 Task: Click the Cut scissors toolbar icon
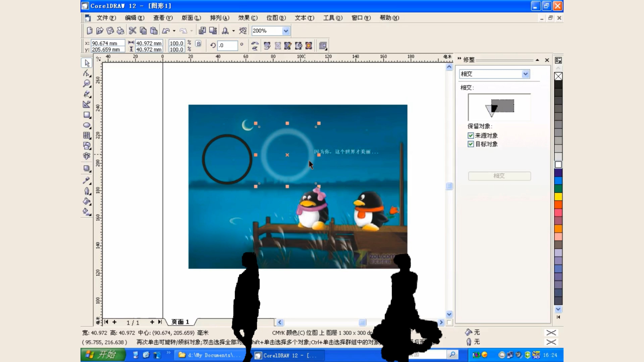point(132,31)
